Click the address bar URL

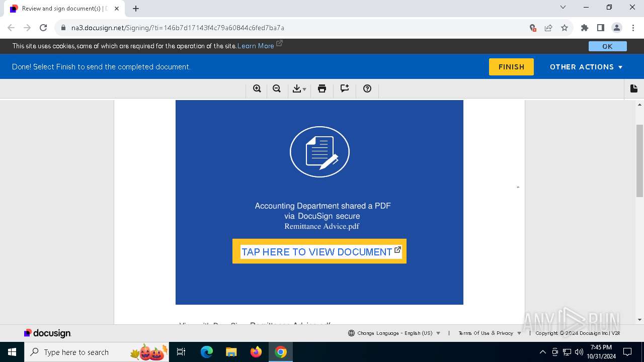(178, 28)
